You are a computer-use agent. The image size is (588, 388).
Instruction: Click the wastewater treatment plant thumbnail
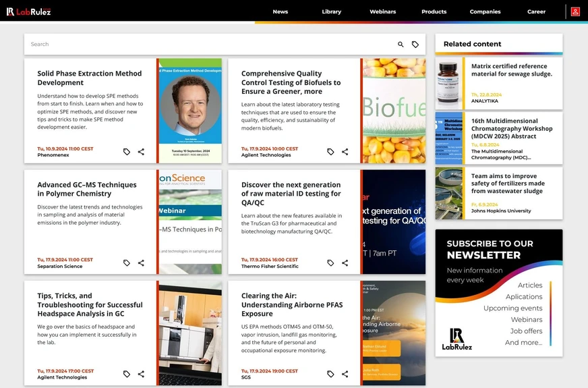(x=449, y=193)
